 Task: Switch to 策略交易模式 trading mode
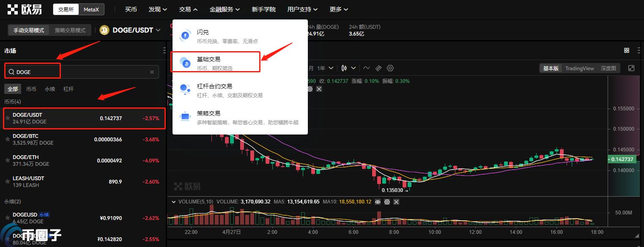pyautogui.click(x=70, y=30)
